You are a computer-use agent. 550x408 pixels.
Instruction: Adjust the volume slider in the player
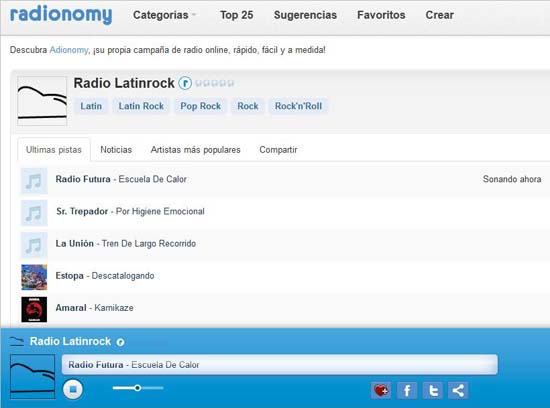(138, 388)
